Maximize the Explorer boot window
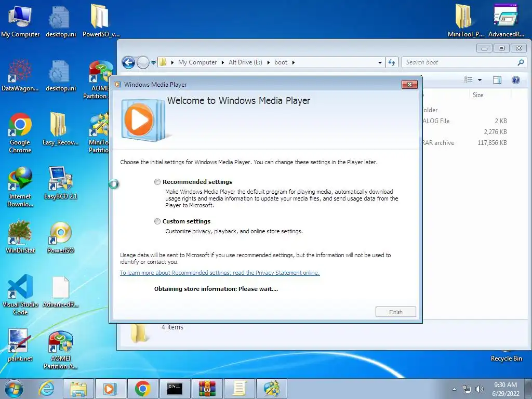532x399 pixels. click(x=501, y=48)
